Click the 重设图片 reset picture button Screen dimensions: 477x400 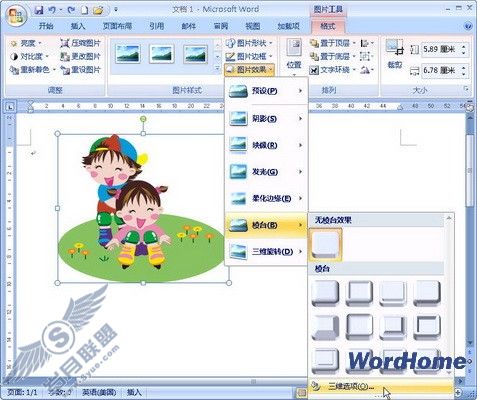[81, 70]
